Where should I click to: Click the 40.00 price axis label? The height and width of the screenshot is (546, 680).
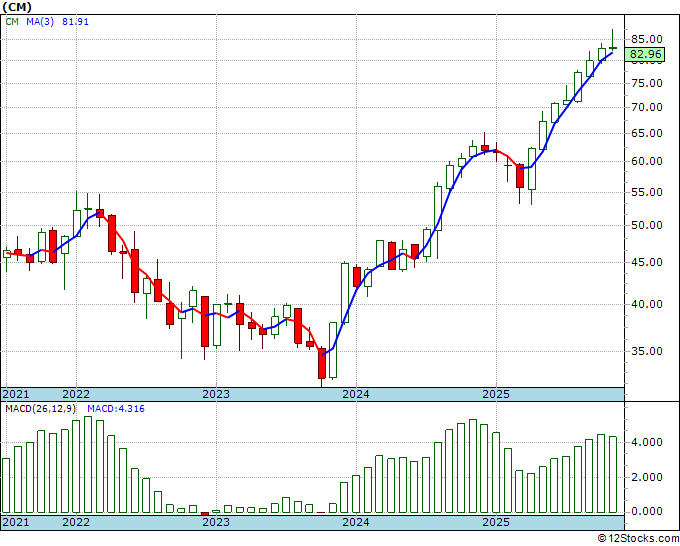(x=646, y=304)
